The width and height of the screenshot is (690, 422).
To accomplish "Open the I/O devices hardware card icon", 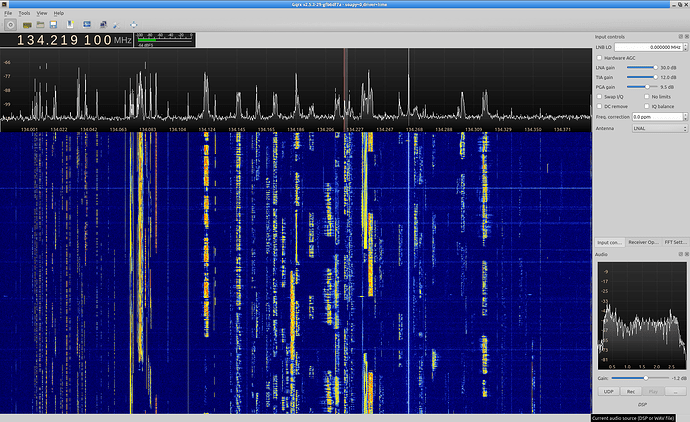I will coord(27,25).
